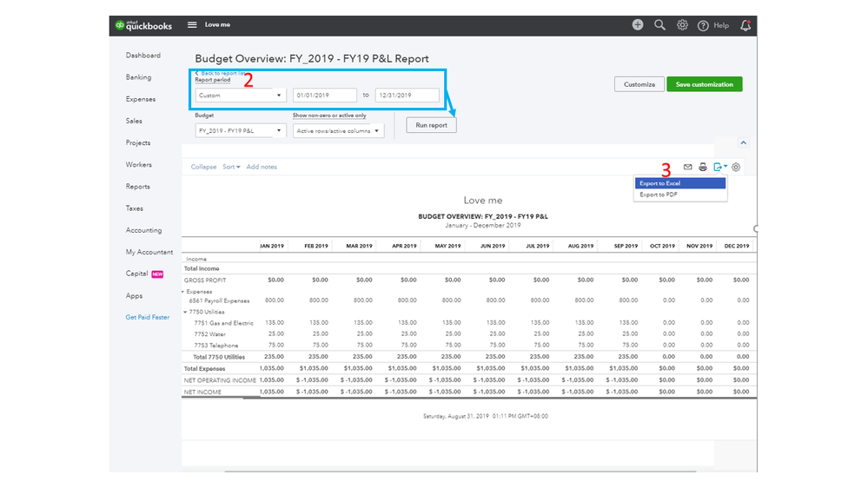Open the Budget FY_2019 dropdown
The height and width of the screenshot is (488, 868).
point(241,131)
